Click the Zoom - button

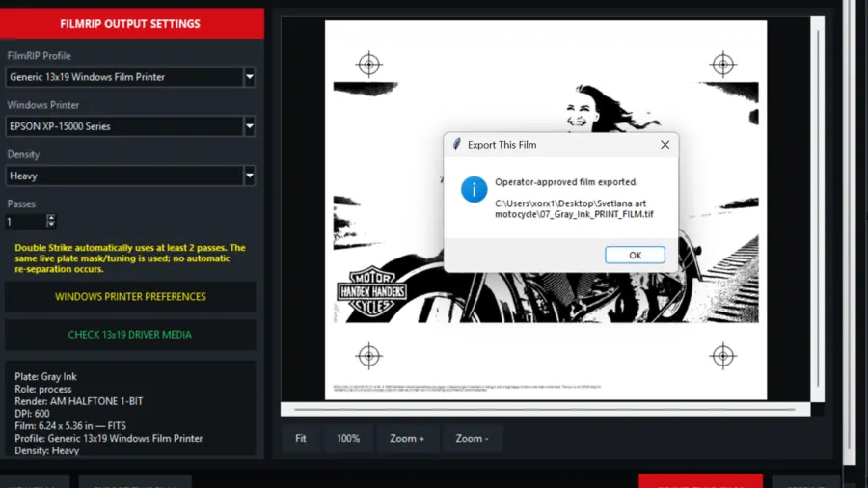473,438
